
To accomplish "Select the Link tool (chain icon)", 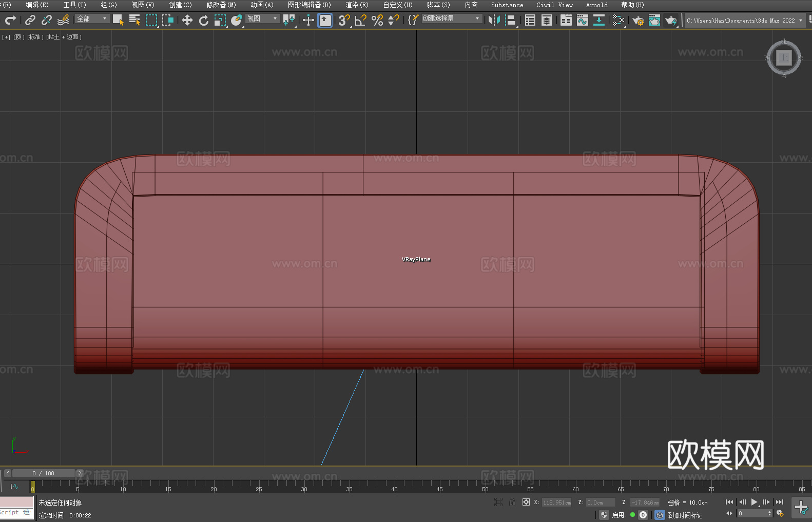I will [x=30, y=20].
